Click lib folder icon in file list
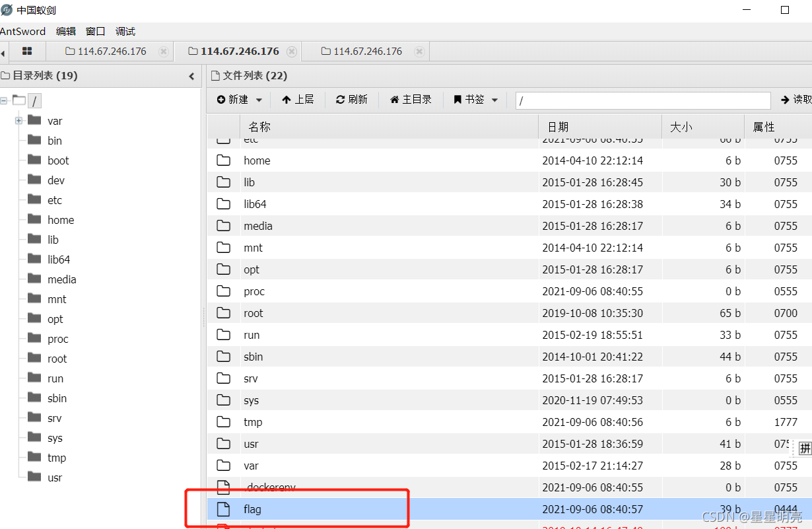The height and width of the screenshot is (529, 812). point(224,182)
